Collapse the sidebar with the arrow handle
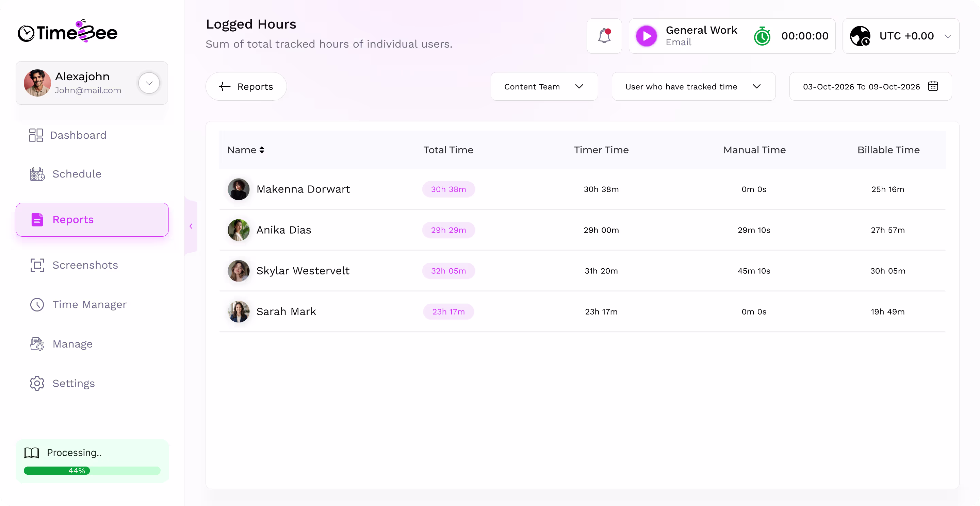The width and height of the screenshot is (980, 506). pos(191,226)
